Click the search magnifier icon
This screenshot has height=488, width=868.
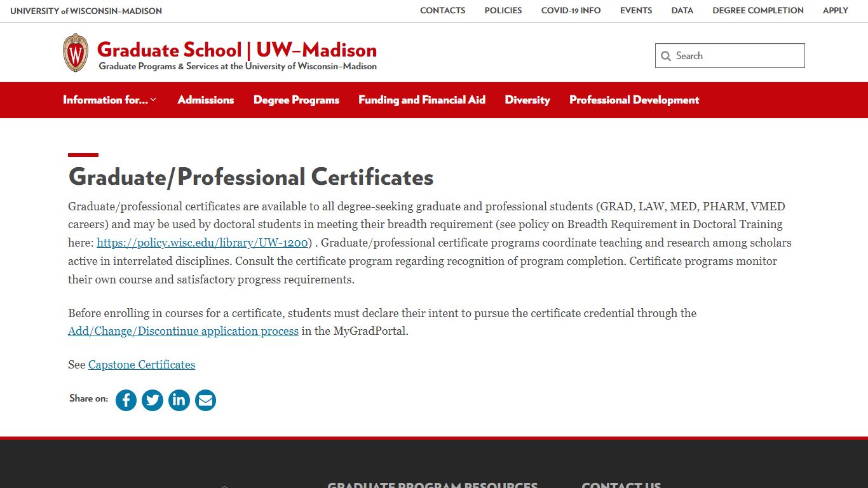point(666,56)
